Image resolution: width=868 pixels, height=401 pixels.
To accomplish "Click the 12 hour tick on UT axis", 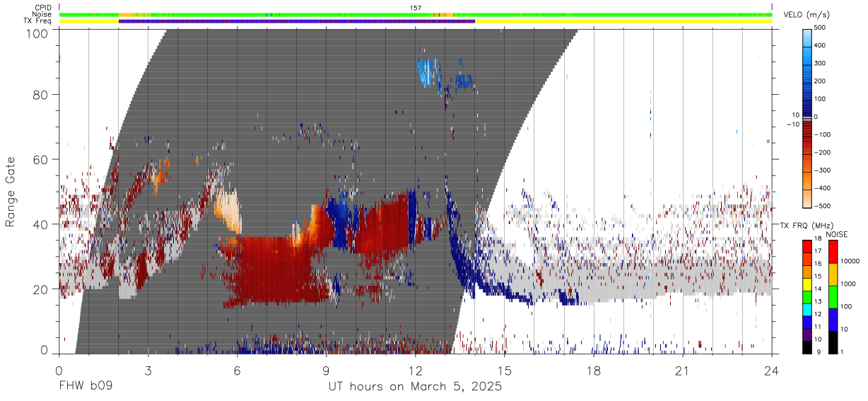I will (x=416, y=371).
